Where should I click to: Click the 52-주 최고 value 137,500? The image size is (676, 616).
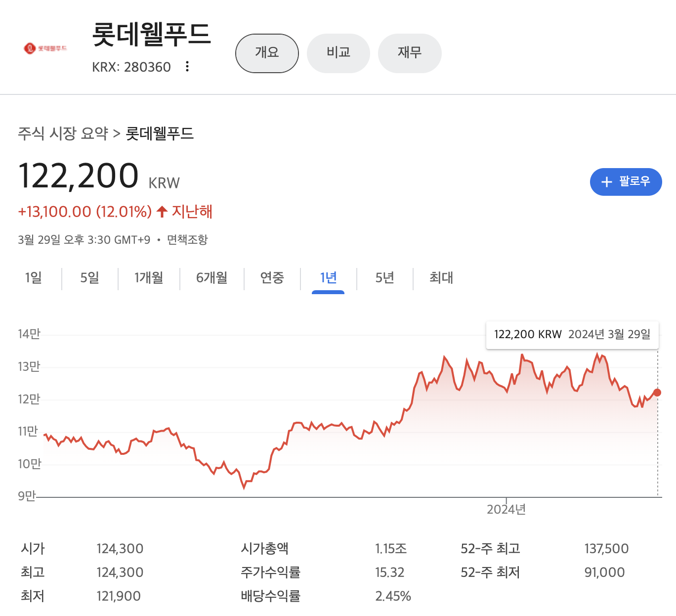click(606, 548)
